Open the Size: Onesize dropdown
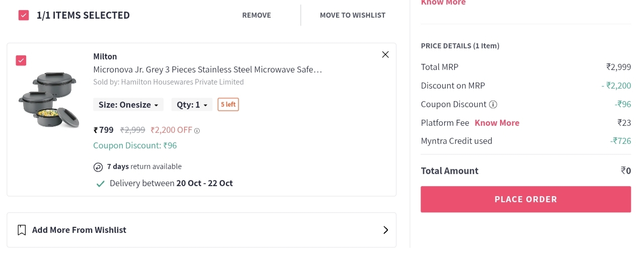The image size is (644, 263). [128, 105]
